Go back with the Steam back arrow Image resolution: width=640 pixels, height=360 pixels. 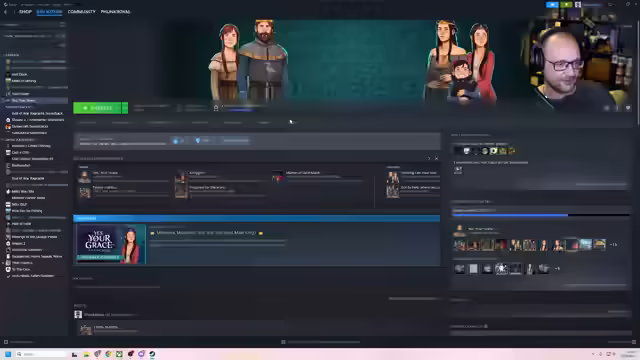point(5,12)
